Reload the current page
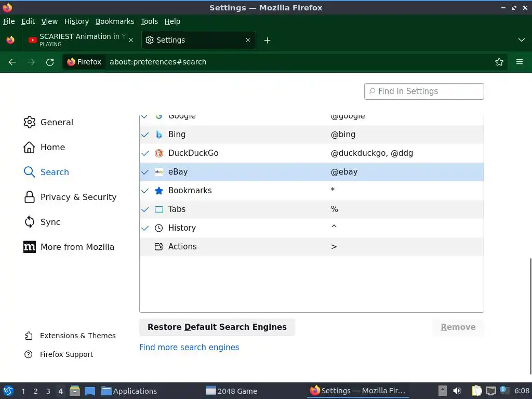Image resolution: width=532 pixels, height=399 pixels. pyautogui.click(x=50, y=62)
